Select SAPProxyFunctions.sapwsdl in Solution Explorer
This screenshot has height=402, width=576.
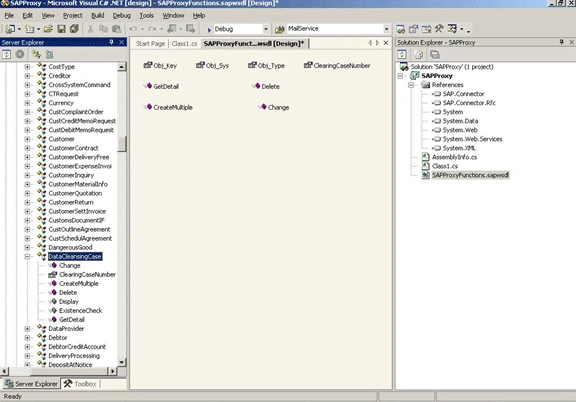pyautogui.click(x=470, y=175)
